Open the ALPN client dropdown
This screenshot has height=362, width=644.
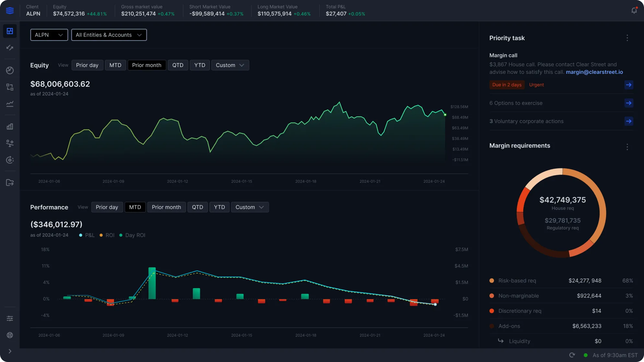(49, 35)
